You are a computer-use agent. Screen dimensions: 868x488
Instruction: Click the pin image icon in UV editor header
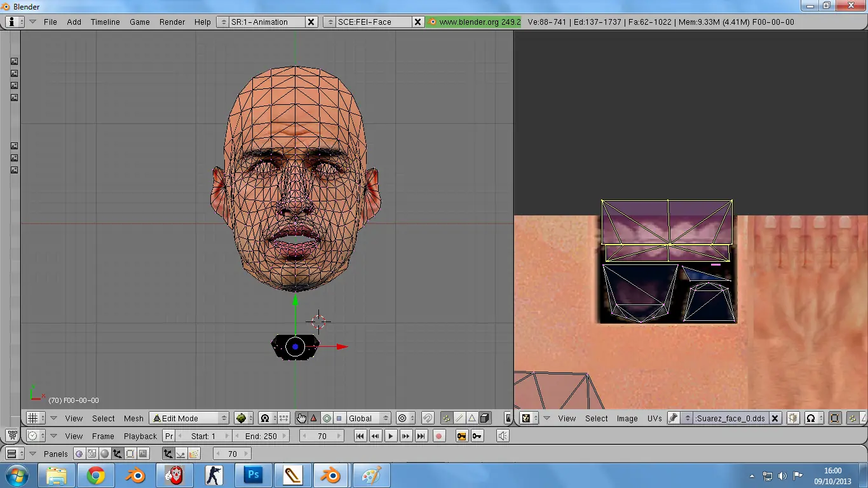673,418
